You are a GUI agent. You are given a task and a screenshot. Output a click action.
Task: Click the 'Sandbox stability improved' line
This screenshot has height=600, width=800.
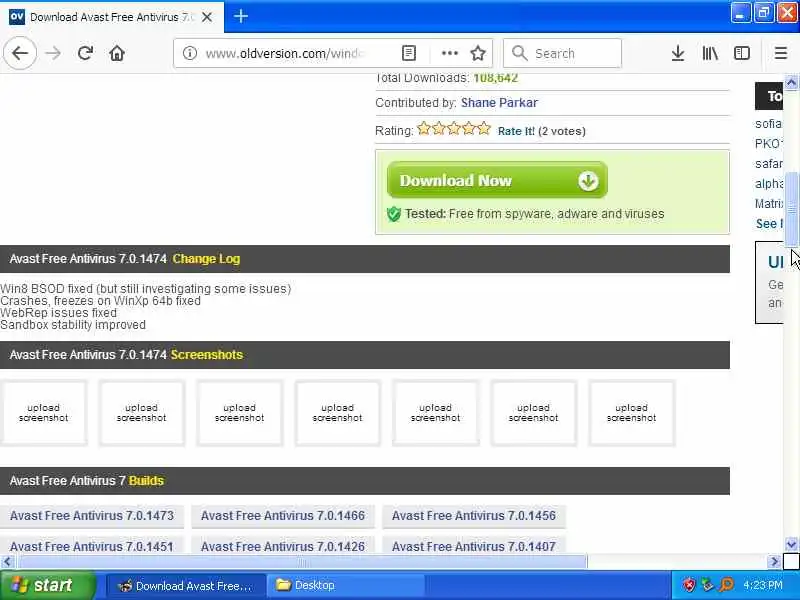(x=73, y=325)
